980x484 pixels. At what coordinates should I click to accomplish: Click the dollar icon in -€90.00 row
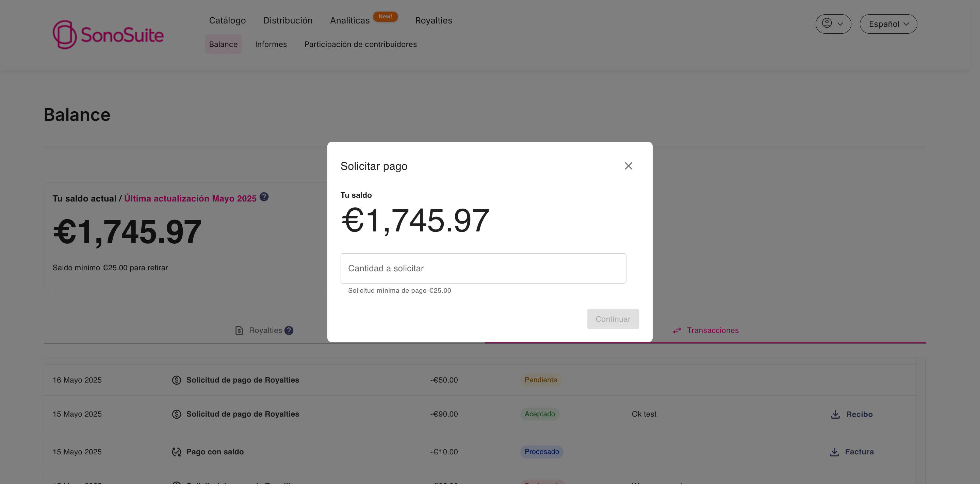click(177, 414)
